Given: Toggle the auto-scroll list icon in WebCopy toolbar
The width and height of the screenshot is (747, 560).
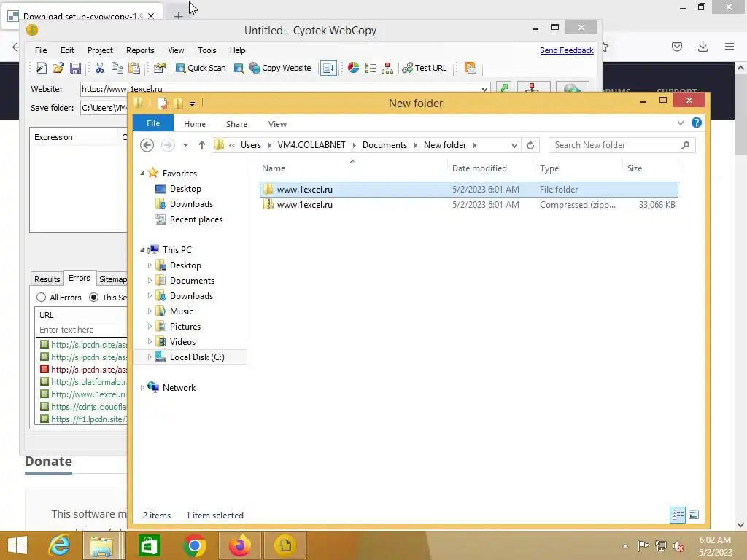Looking at the screenshot, I should point(328,68).
